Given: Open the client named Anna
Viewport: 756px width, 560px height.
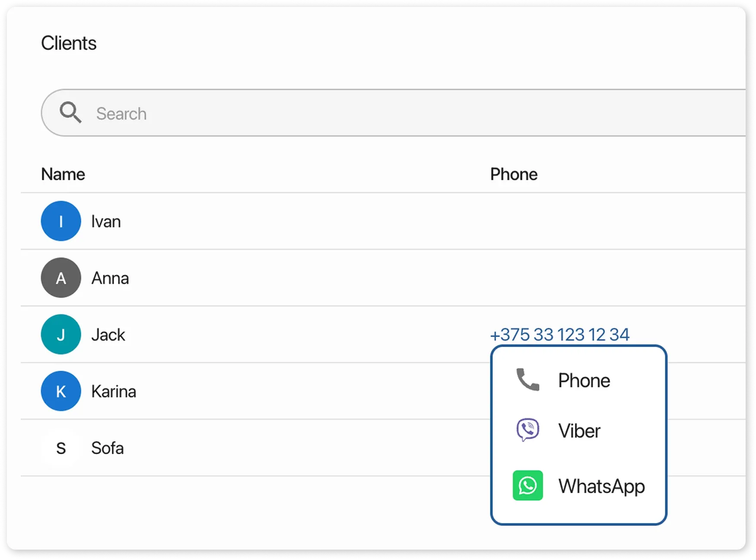Looking at the screenshot, I should coord(110,278).
